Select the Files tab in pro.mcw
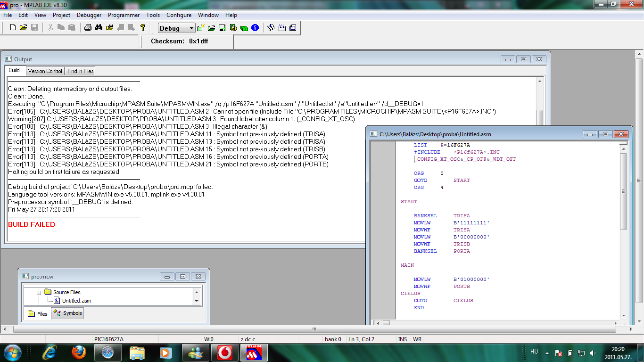644x362 pixels. click(x=38, y=313)
